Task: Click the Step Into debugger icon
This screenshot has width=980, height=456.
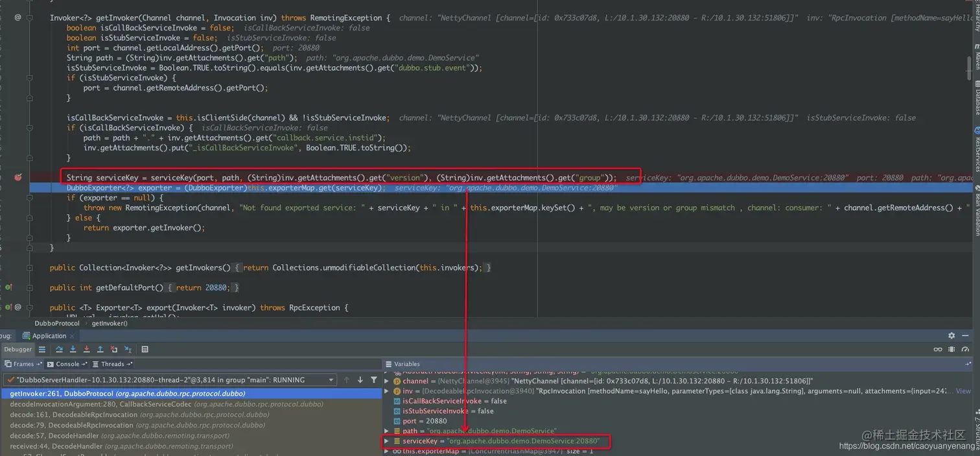Action: click(x=73, y=349)
